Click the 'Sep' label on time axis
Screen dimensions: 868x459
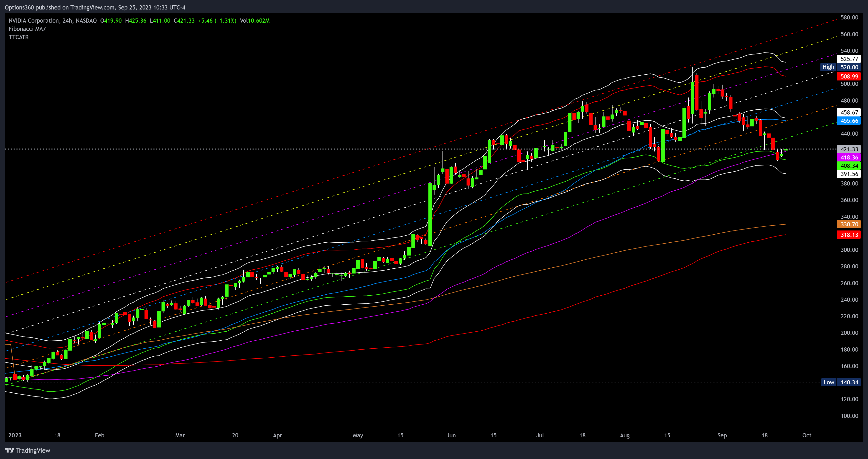click(722, 435)
